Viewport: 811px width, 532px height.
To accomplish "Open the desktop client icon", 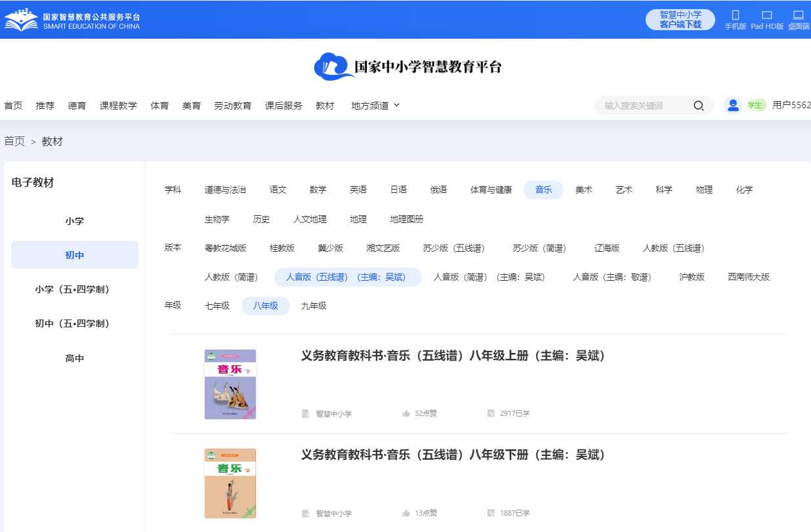I will (799, 16).
